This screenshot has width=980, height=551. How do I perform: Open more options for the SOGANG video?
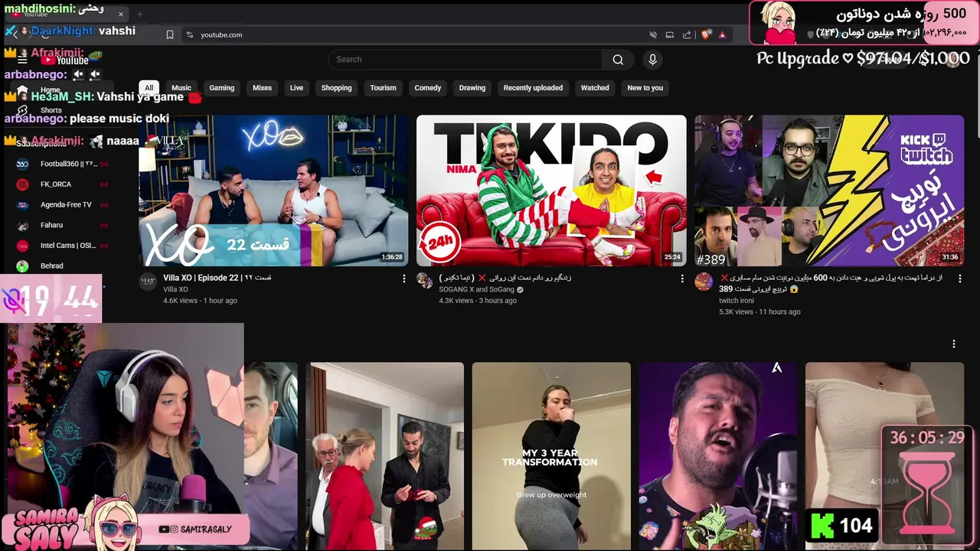point(682,279)
